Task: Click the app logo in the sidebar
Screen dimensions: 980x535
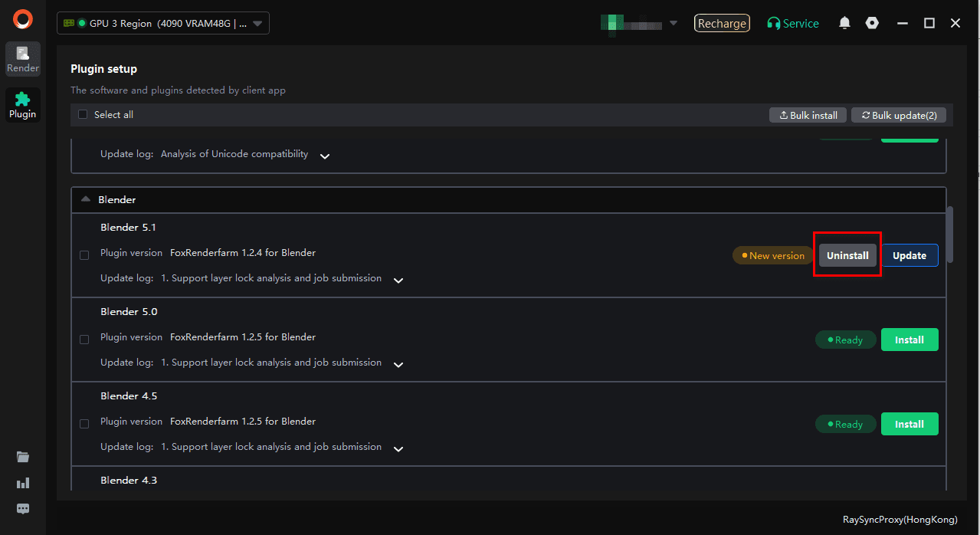Action: coord(23,20)
